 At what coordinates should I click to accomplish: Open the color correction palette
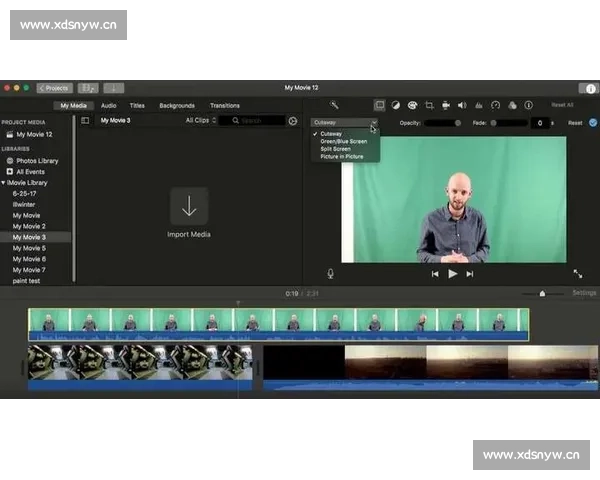click(x=412, y=105)
